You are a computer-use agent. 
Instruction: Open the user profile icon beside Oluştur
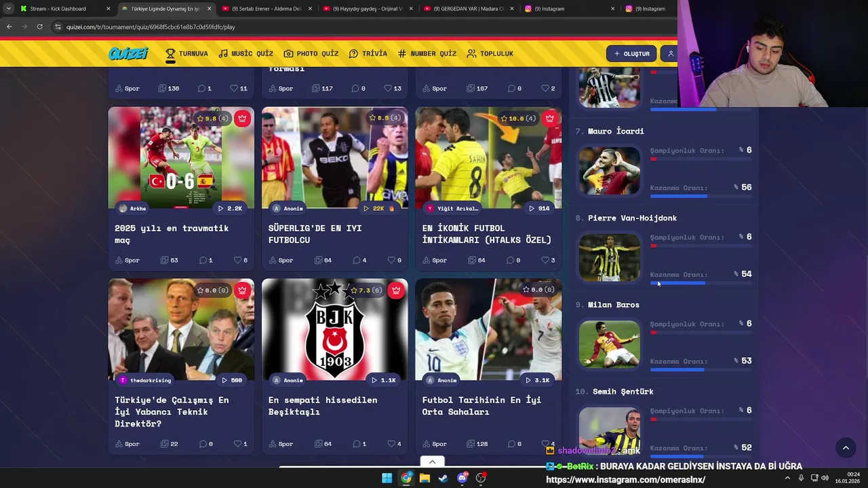point(671,54)
